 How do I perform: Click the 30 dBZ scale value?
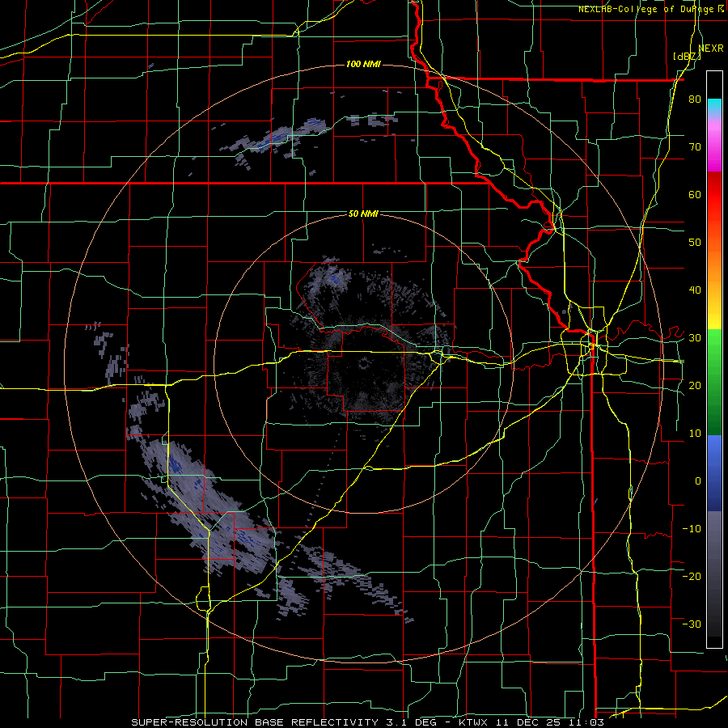pos(695,338)
